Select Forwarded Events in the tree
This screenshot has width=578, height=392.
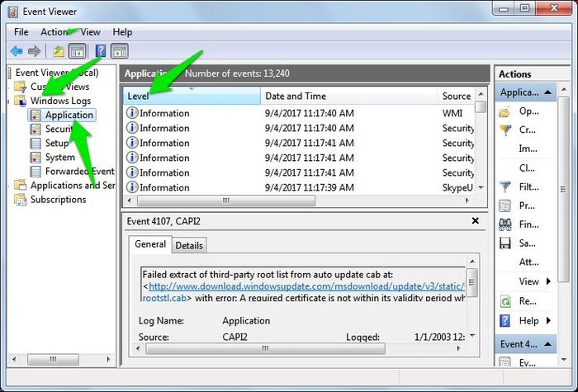[79, 172]
